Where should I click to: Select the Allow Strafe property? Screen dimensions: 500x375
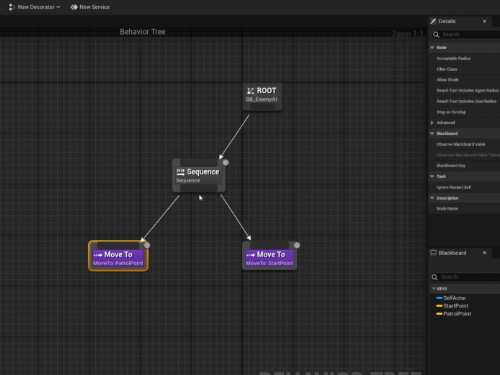448,80
